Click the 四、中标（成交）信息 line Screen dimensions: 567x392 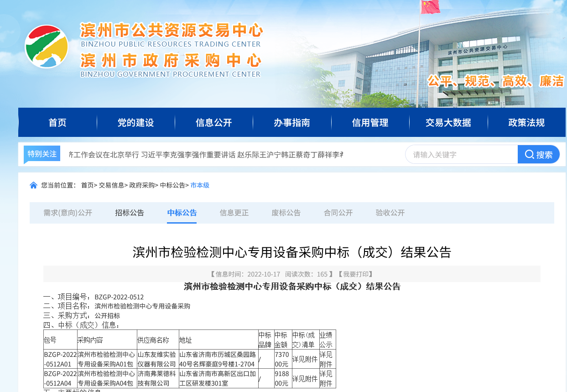(82, 325)
